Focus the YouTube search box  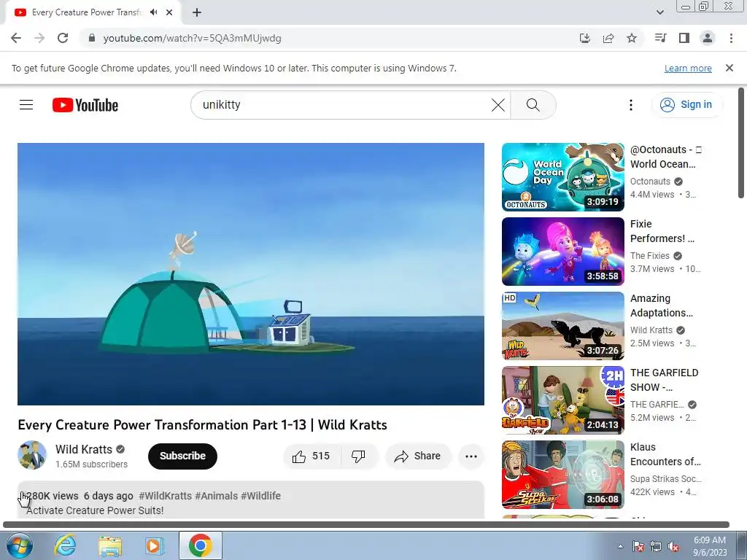click(x=343, y=105)
